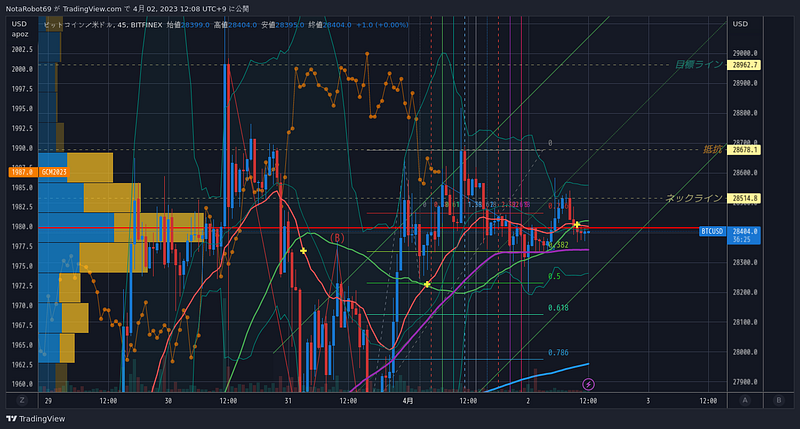This screenshot has width=800, height=429.
Task: Click the purple lightning bolt icon
Action: point(588,384)
